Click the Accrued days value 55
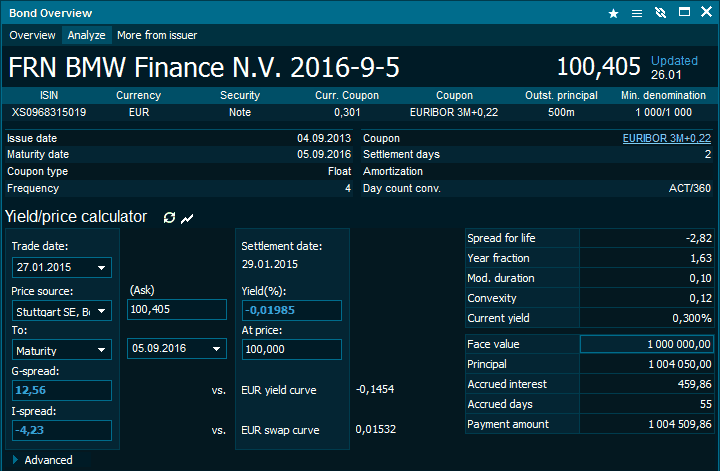Screen dimensions: 720x471 pyautogui.click(x=706, y=404)
